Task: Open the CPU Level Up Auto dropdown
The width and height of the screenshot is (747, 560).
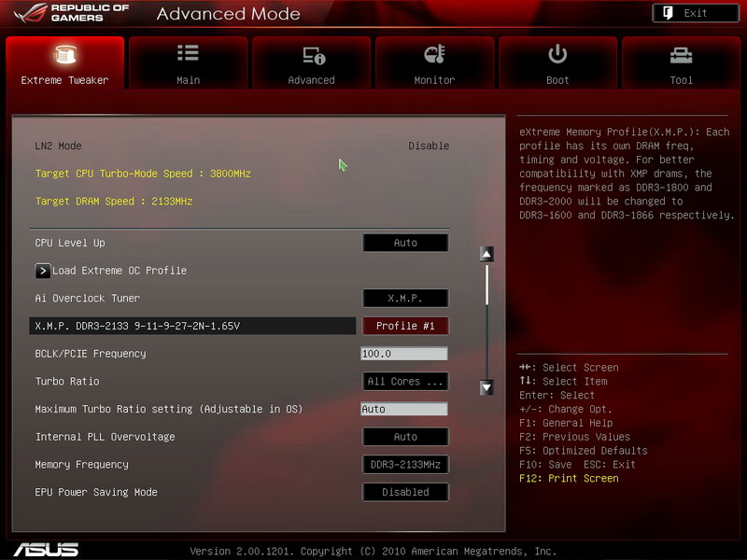Action: coord(405,243)
